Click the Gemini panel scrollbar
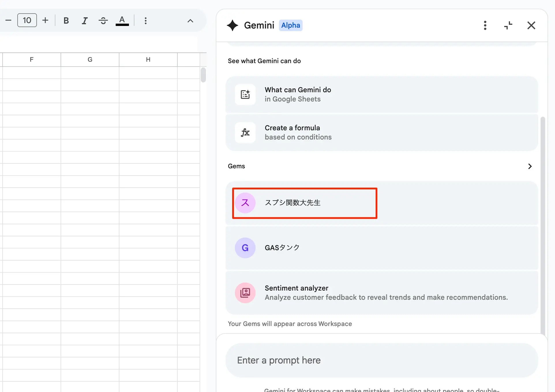Image resolution: width=555 pixels, height=392 pixels. tap(543, 226)
